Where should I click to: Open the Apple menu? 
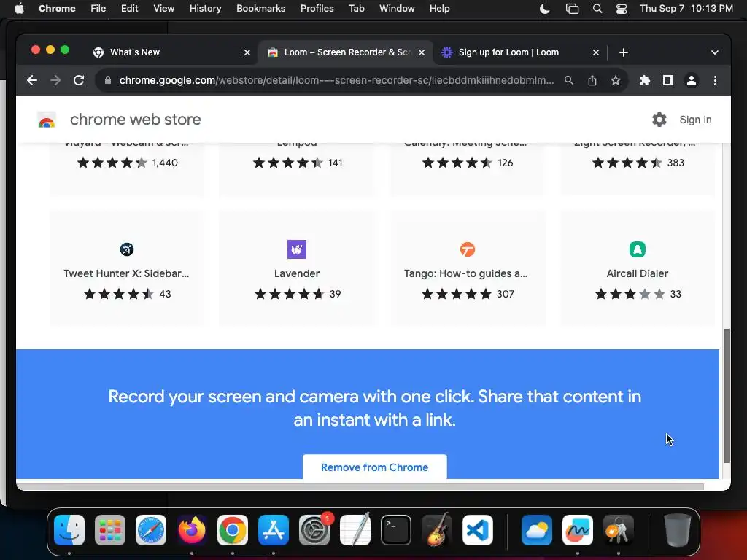pyautogui.click(x=19, y=9)
